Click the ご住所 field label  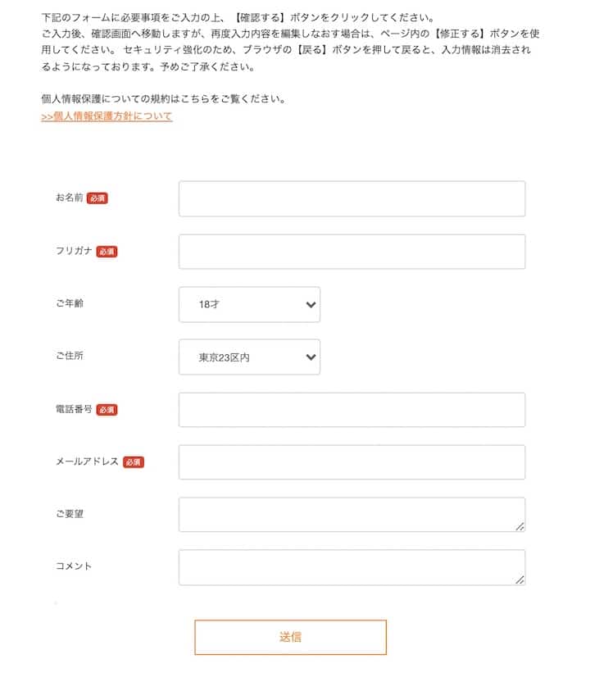click(x=70, y=357)
